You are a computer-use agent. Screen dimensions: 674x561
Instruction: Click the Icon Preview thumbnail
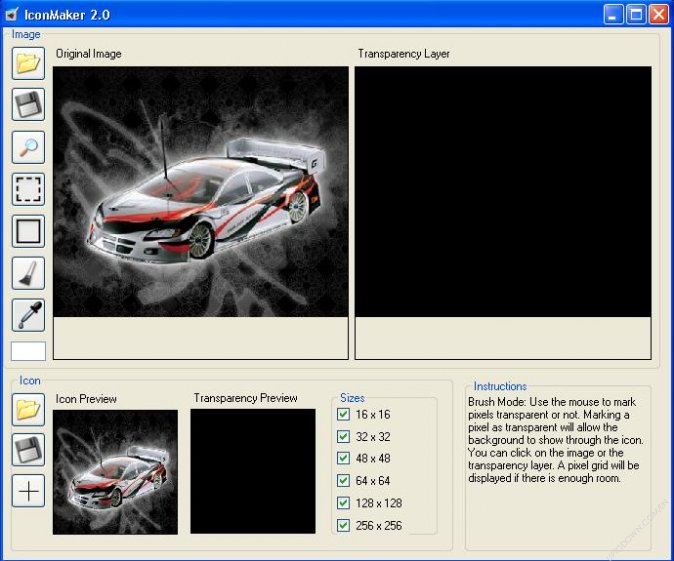115,471
